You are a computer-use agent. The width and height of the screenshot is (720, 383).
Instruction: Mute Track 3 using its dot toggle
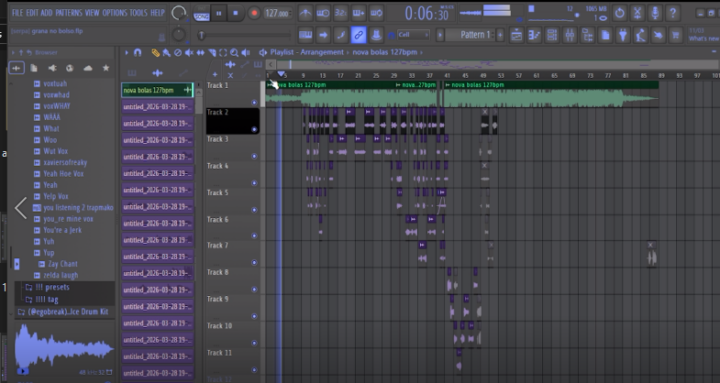254,156
